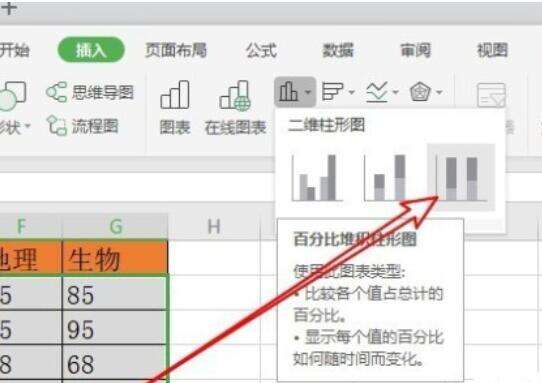Open the 视图 tab

[x=492, y=50]
